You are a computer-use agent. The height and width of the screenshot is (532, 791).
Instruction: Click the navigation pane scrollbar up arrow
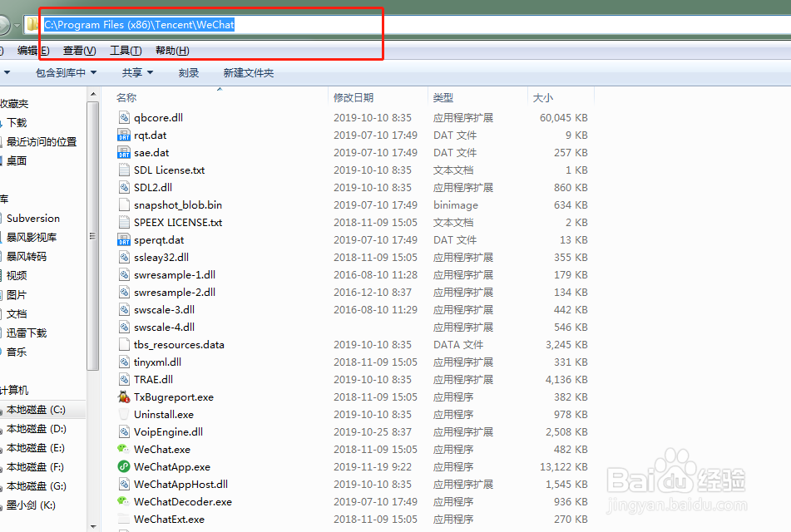tap(93, 94)
